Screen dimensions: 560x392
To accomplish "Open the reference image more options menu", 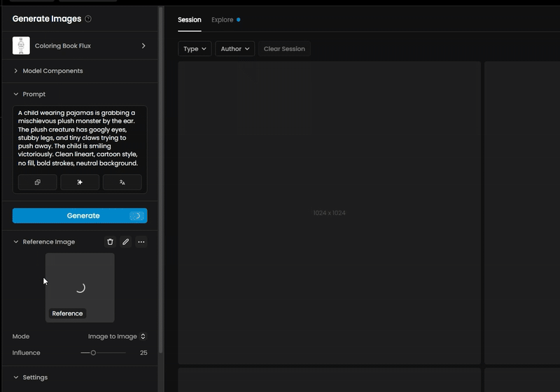I will coord(141,241).
